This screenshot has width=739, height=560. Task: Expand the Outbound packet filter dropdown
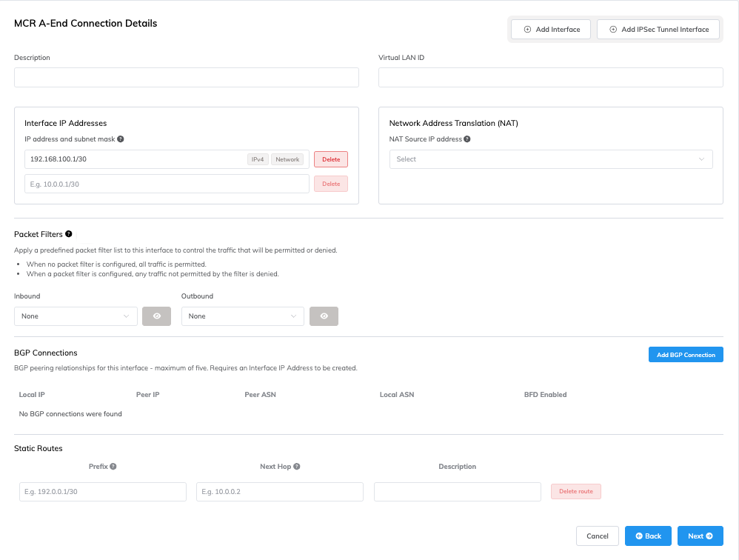point(242,316)
